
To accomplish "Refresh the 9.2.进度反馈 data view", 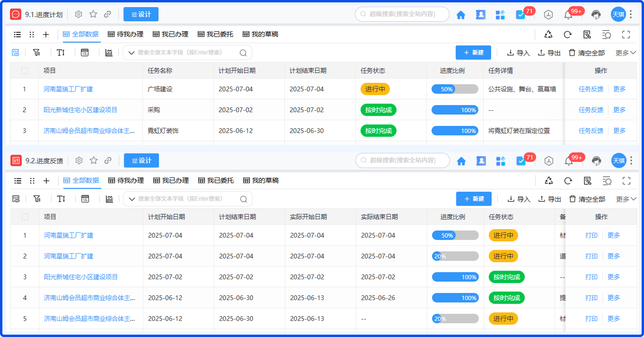I will click(x=568, y=181).
